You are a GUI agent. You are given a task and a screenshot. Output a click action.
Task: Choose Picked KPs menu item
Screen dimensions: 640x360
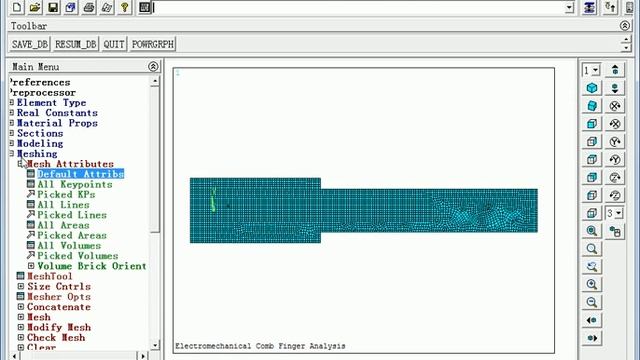(66, 194)
